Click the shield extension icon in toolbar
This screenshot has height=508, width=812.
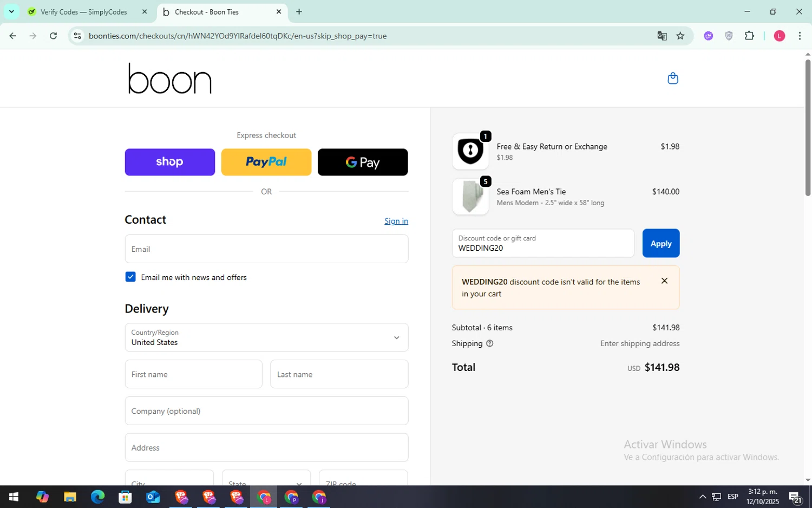(729, 36)
